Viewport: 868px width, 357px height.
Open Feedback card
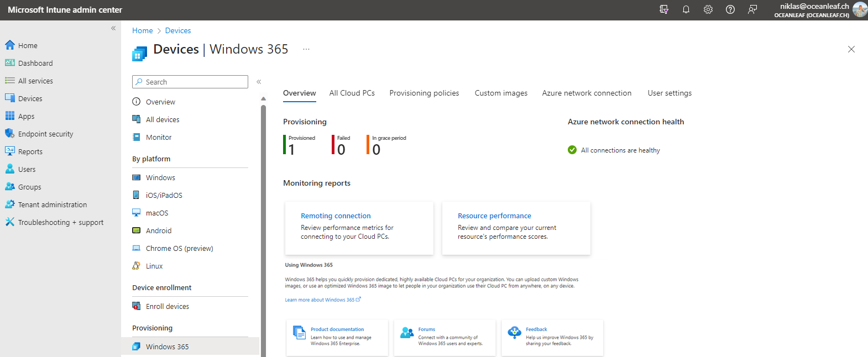click(x=552, y=337)
